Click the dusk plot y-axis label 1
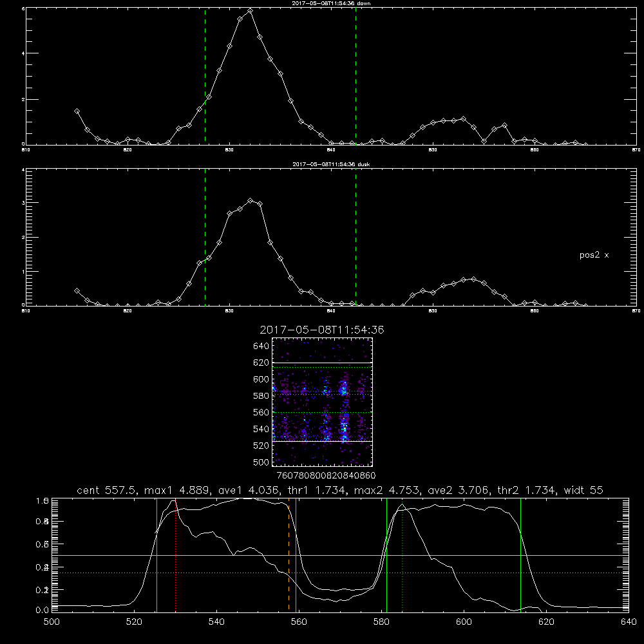Screen dimensions: 644x644 pyautogui.click(x=23, y=272)
